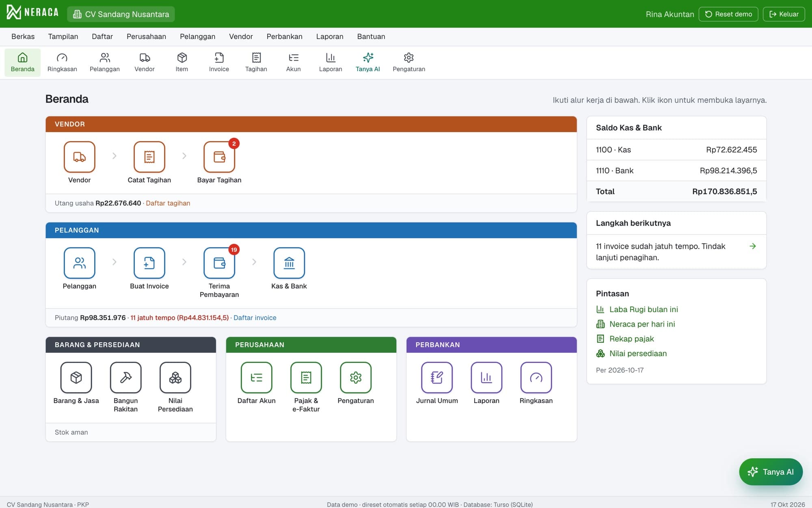Select Ringkasan in the toolbar
The width and height of the screenshot is (812, 508).
62,63
